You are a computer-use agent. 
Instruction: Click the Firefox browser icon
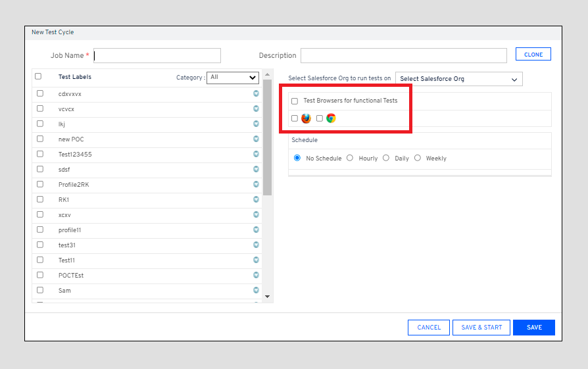click(x=306, y=118)
